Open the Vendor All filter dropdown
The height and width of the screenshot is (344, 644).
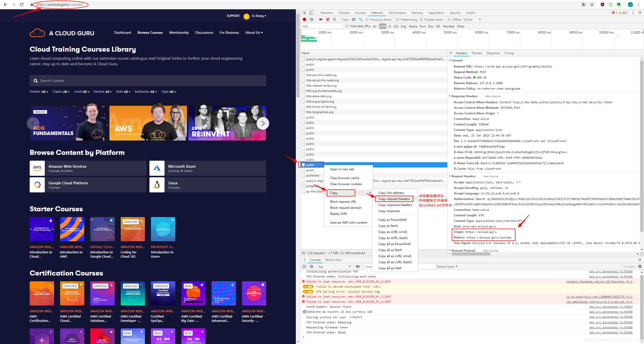click(39, 92)
